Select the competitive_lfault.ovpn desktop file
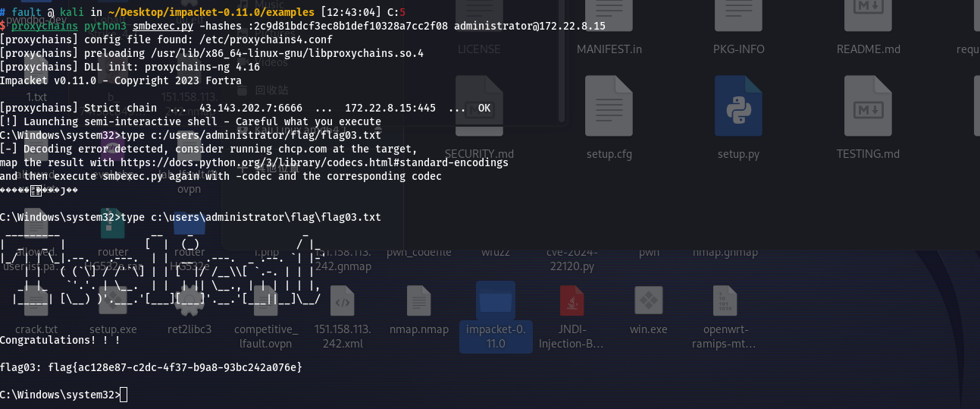The width and height of the screenshot is (980, 409). [266, 300]
